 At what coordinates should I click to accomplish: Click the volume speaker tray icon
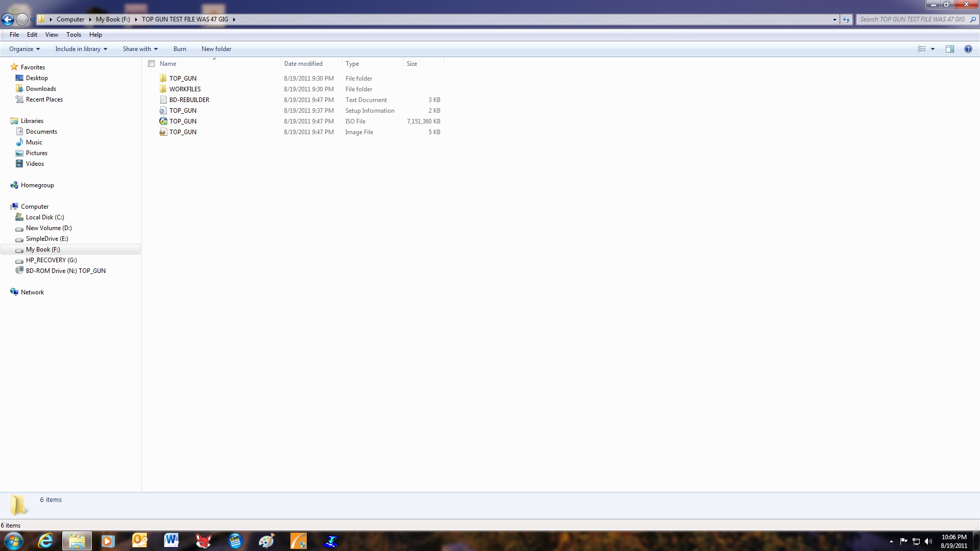pos(928,541)
